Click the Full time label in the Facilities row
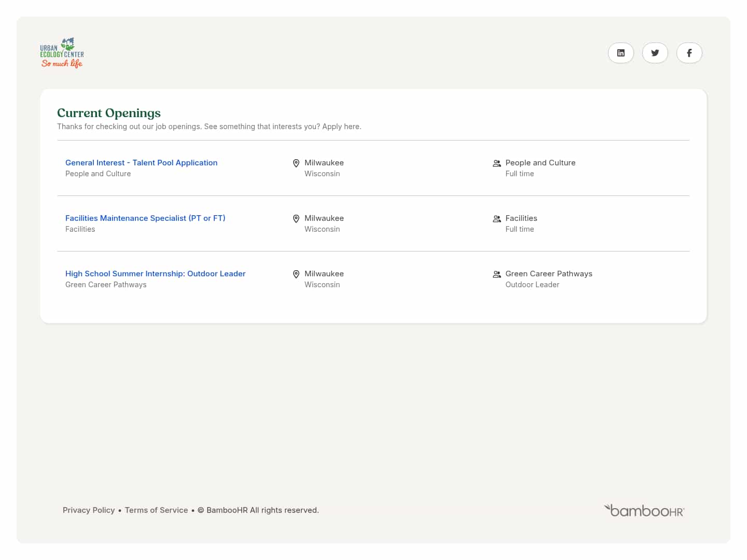This screenshot has height=560, width=747. tap(520, 229)
